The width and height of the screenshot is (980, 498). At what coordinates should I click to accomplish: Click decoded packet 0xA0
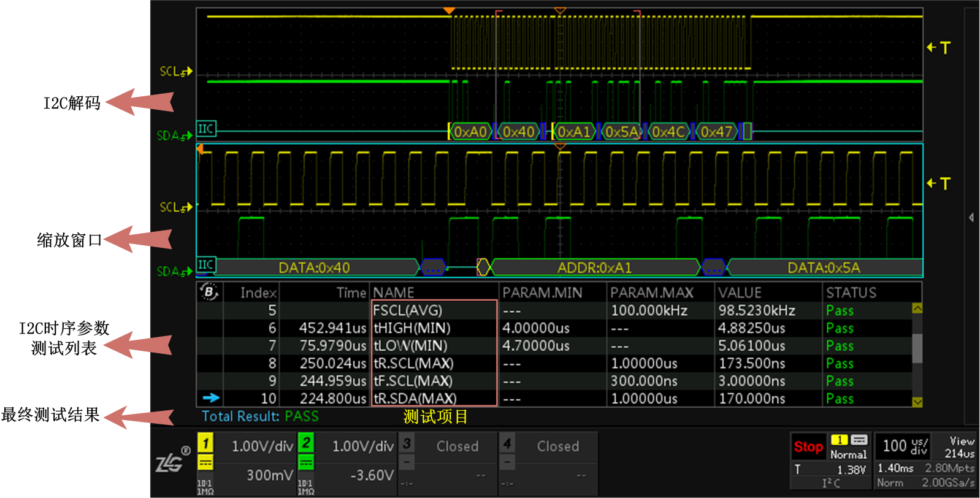click(470, 132)
